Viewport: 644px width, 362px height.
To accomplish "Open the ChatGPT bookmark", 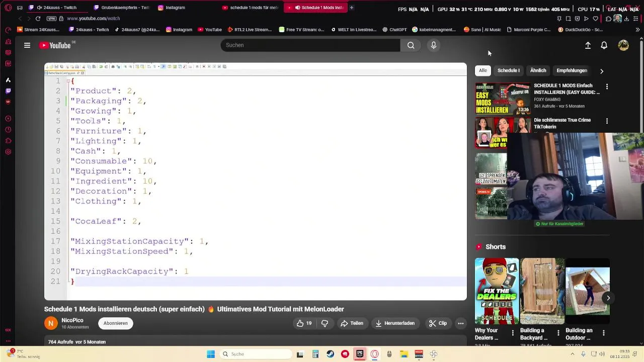I will pos(394,30).
